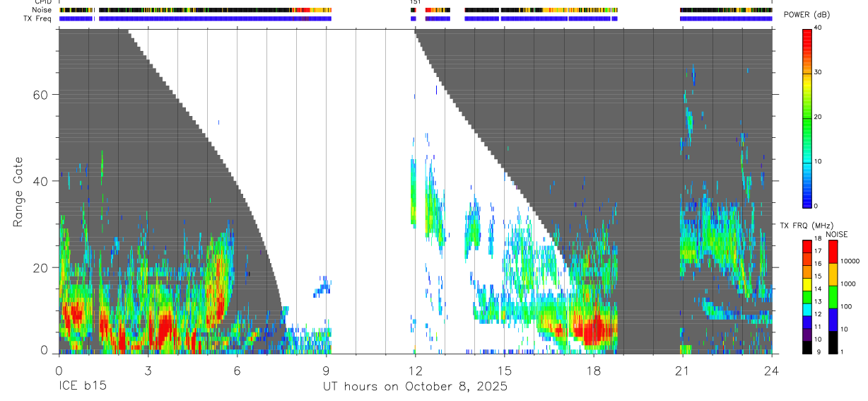Select the red 17-18 MHz segment of TX FRQ bar
Screen dimensions: 868x401
coord(807,247)
